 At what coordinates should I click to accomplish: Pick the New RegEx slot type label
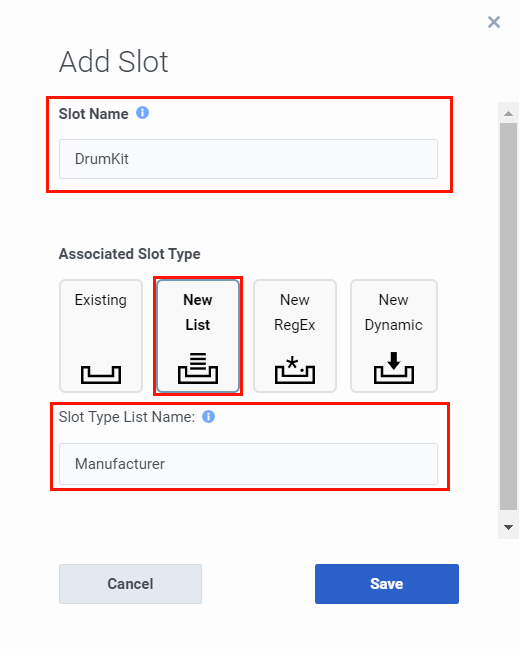pyautogui.click(x=295, y=312)
